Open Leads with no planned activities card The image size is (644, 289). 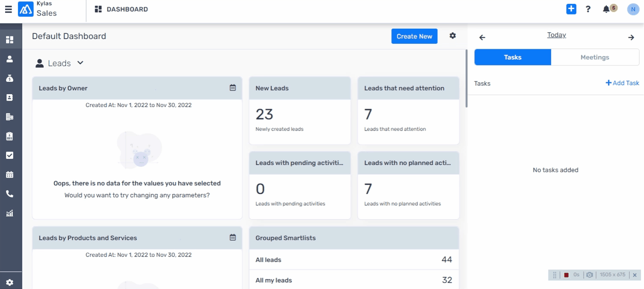[x=409, y=185]
